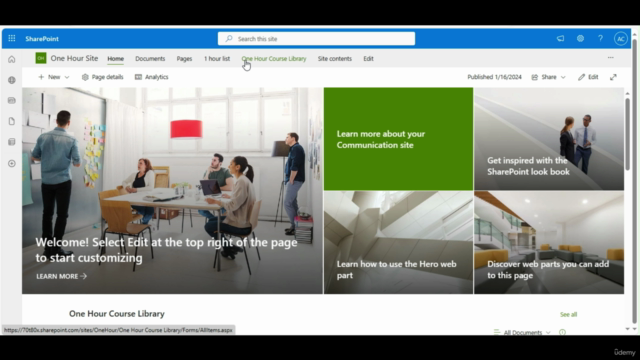Viewport: 640px width, 360px height.
Task: Click the Home icon in left rail
Action: 12,60
